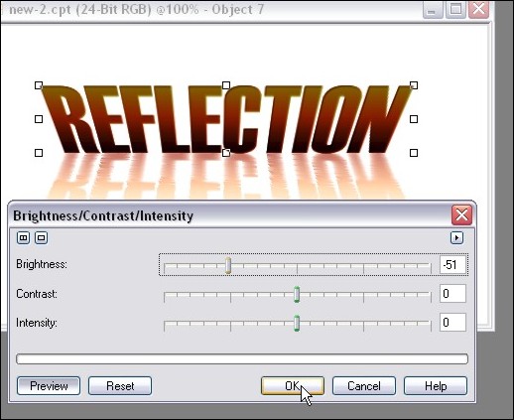Minimize the new-2.cpt document window
The image size is (514, 420).
point(433,10)
